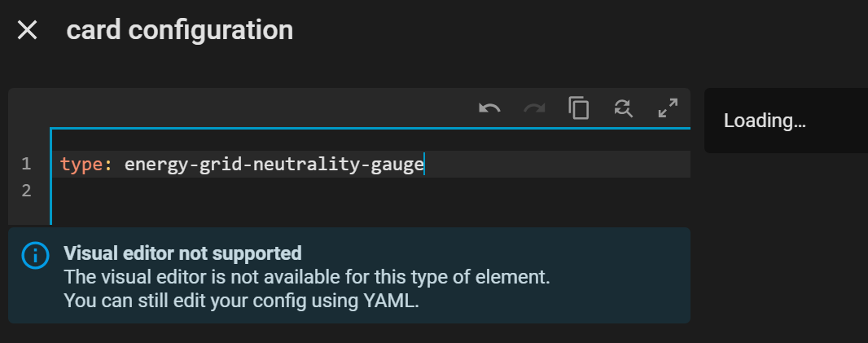Screen dimensions: 868x343
Task: Copy the YAML code to clipboard
Action: 579,108
